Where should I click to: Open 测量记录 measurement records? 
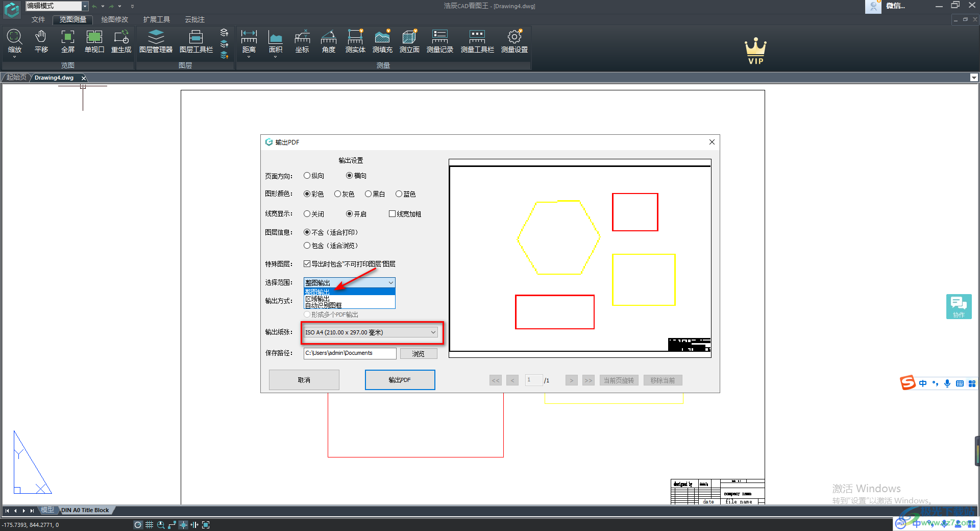(x=440, y=41)
